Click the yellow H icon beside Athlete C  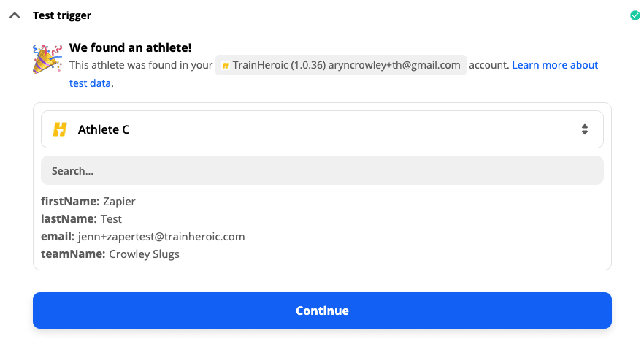click(x=60, y=129)
